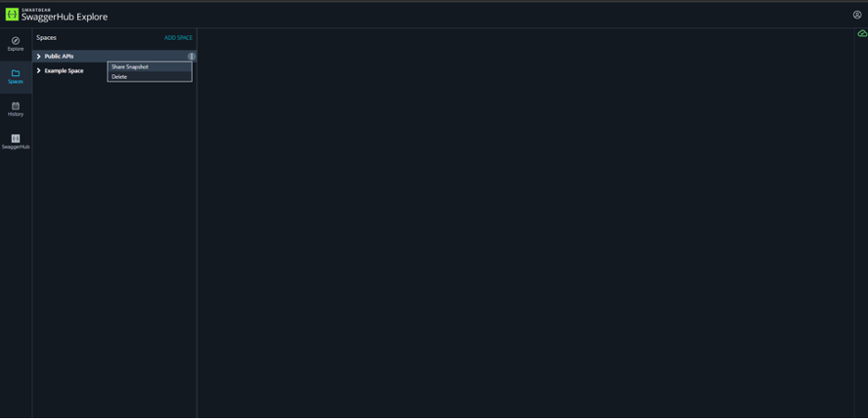The image size is (868, 419).
Task: Click the green cloud sync status icon
Action: click(x=862, y=33)
